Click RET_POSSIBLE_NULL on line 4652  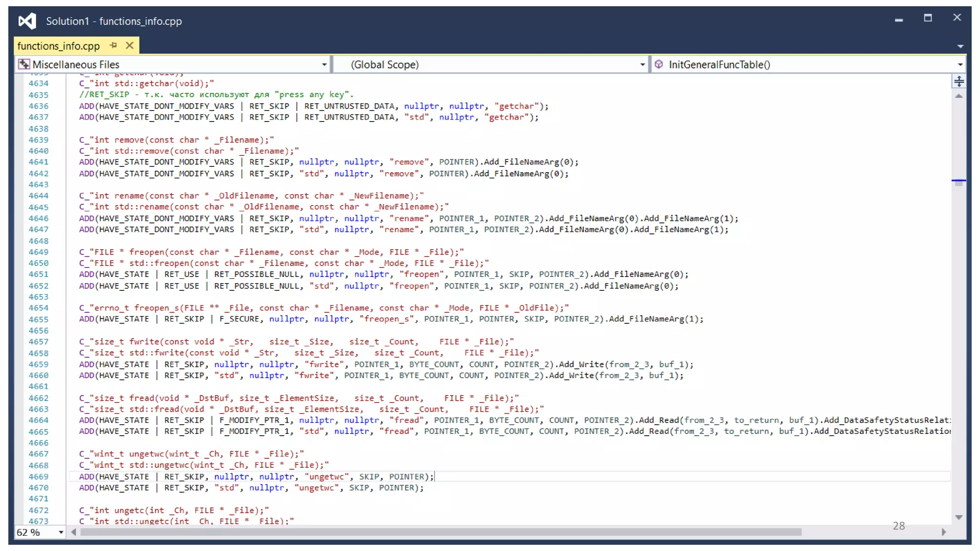(x=256, y=286)
